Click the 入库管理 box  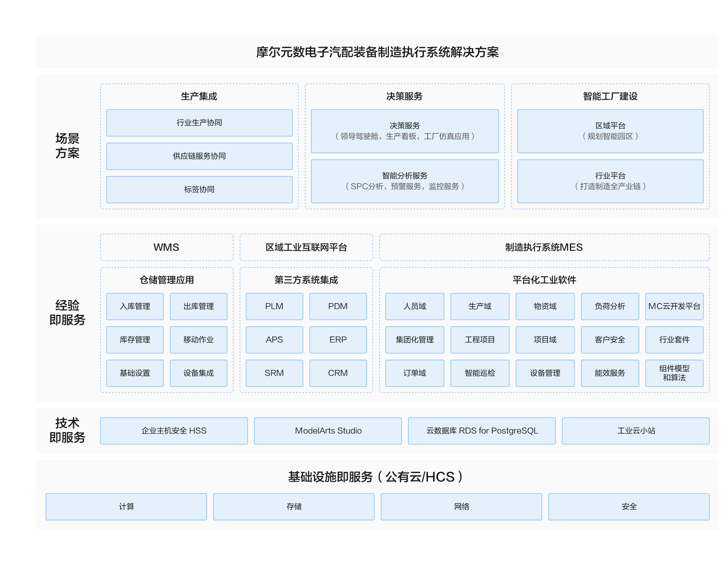[135, 307]
